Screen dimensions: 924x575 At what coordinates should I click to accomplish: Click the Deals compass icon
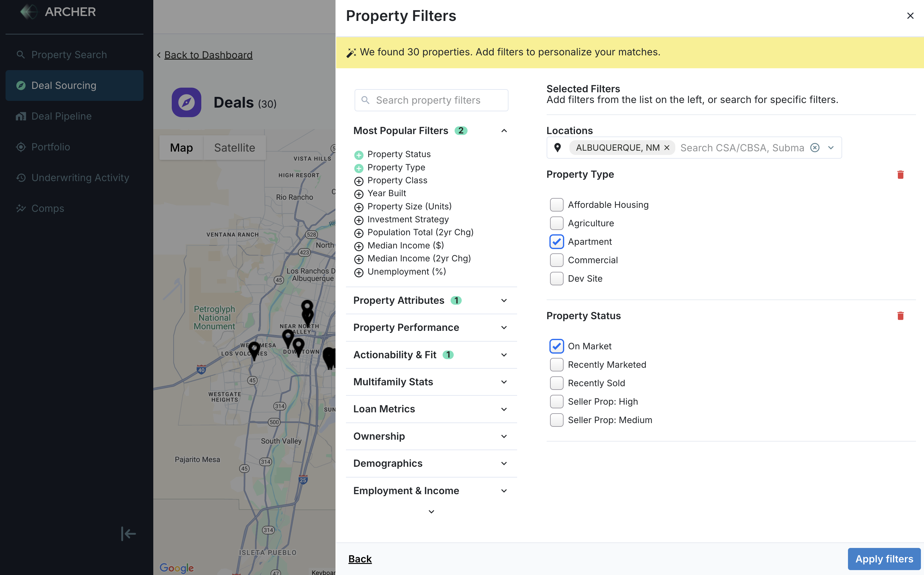pyautogui.click(x=186, y=102)
